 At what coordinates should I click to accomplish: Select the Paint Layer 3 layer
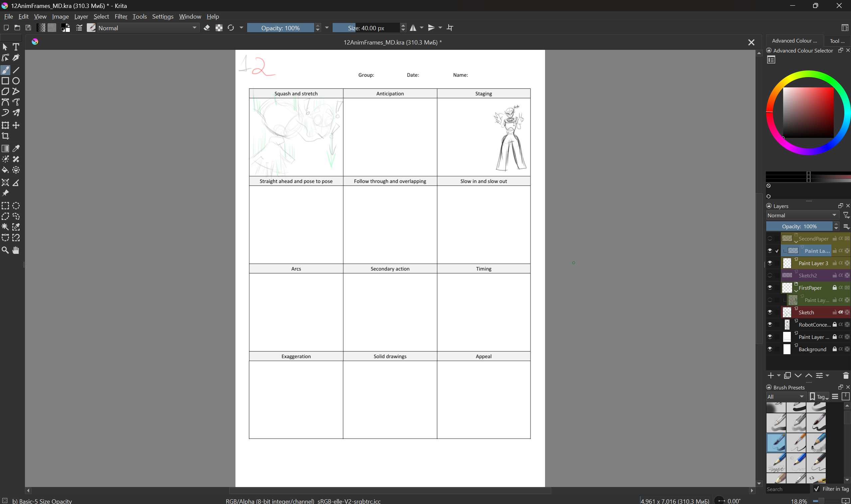point(813,263)
